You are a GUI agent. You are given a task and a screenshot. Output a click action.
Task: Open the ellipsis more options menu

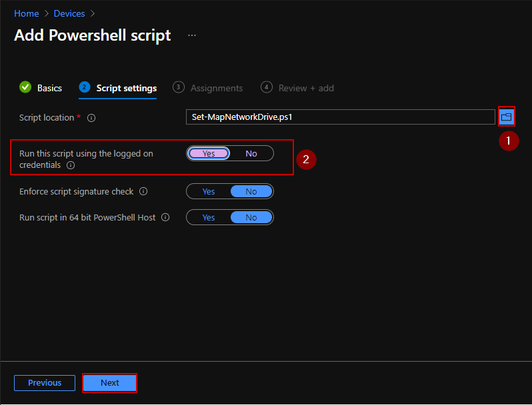(x=192, y=35)
